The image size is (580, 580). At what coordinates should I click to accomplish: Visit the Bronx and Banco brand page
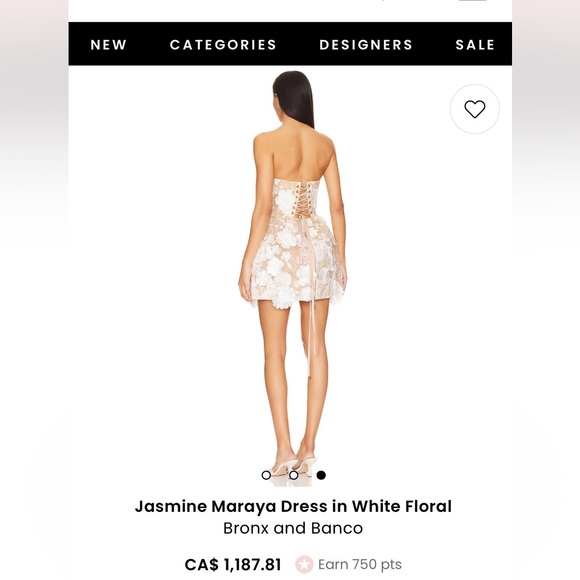[x=293, y=528]
